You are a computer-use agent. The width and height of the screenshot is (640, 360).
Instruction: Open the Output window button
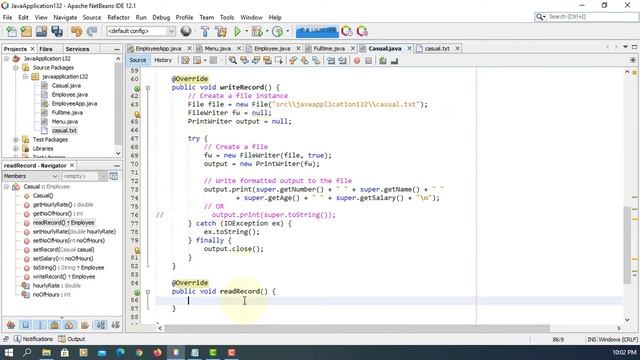[71, 339]
